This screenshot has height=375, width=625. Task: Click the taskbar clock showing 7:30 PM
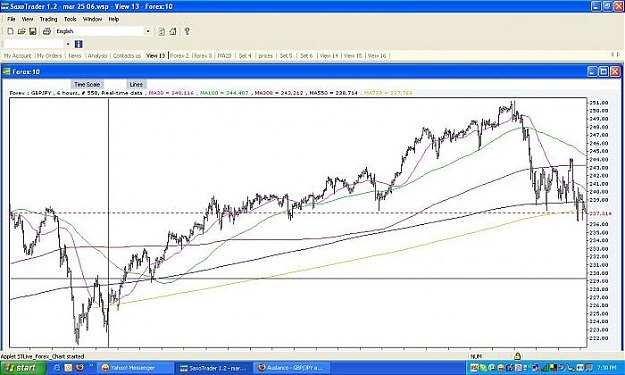[607, 367]
